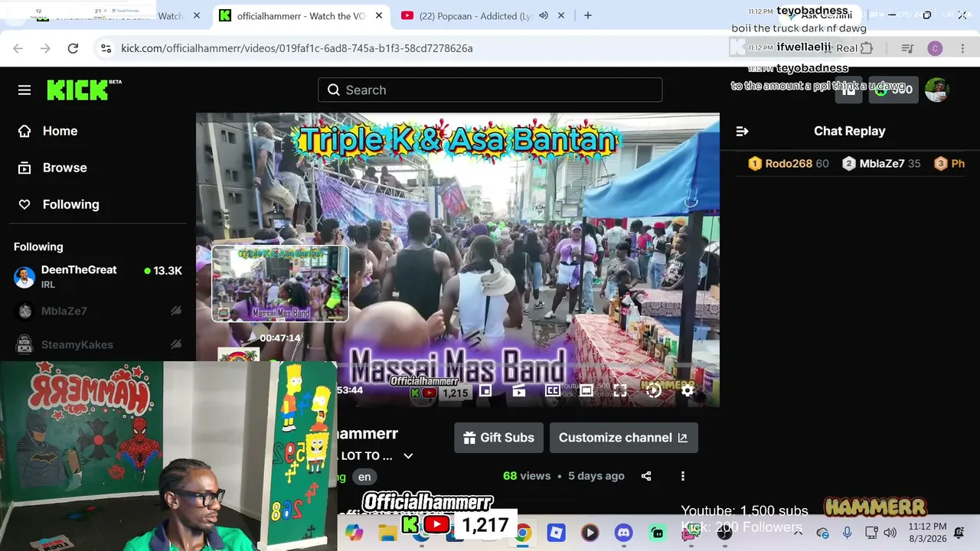Click the 'en' language tag

pos(364,477)
